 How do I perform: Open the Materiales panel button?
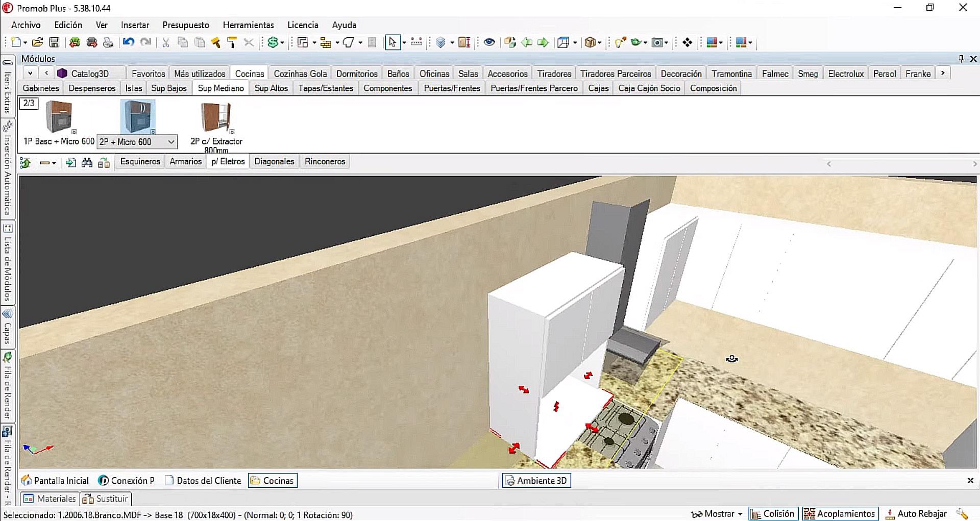point(50,499)
